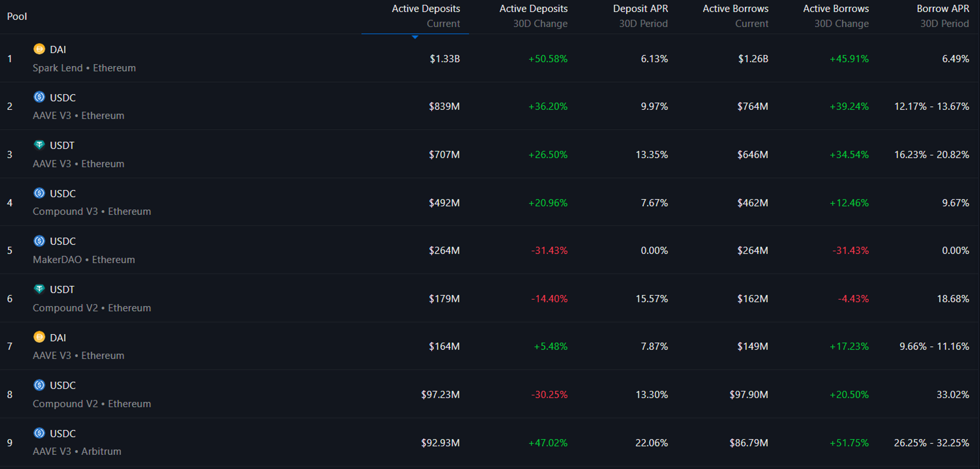Screen dimensions: 980x469
Task: Click the USDT icon in AAVE V3 Ethereum row 3
Action: (x=39, y=145)
